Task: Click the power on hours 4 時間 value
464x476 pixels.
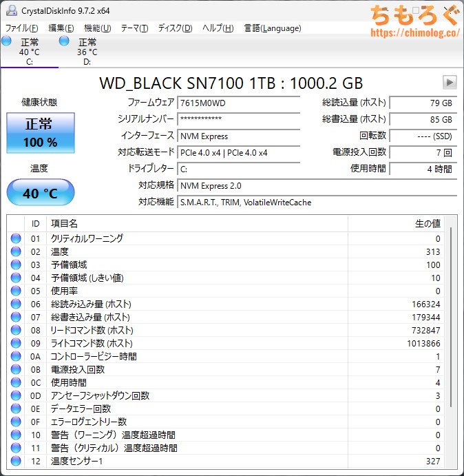Action: click(x=423, y=169)
